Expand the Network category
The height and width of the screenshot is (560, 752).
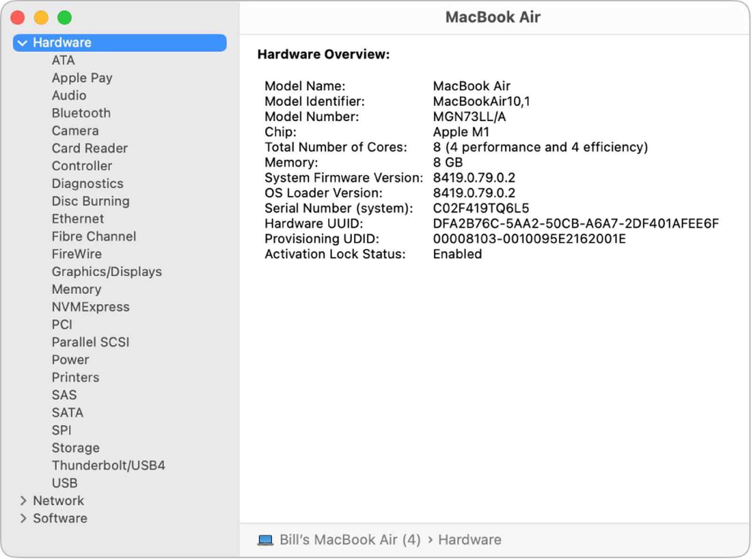point(23,500)
